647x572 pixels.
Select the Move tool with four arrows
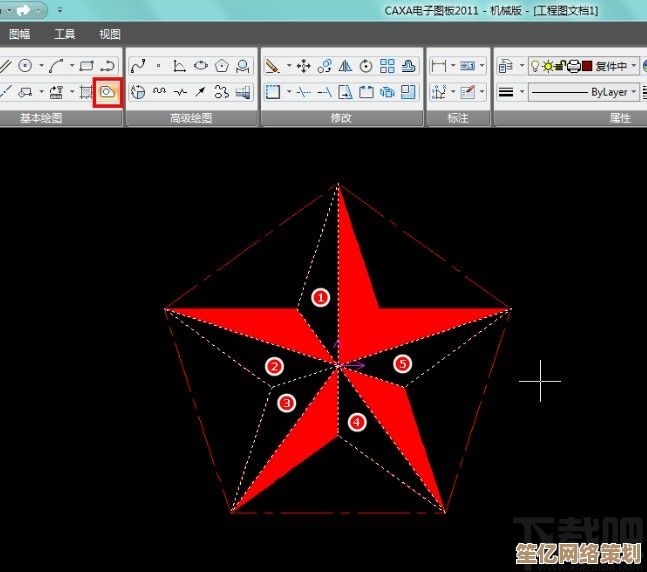coord(304,66)
